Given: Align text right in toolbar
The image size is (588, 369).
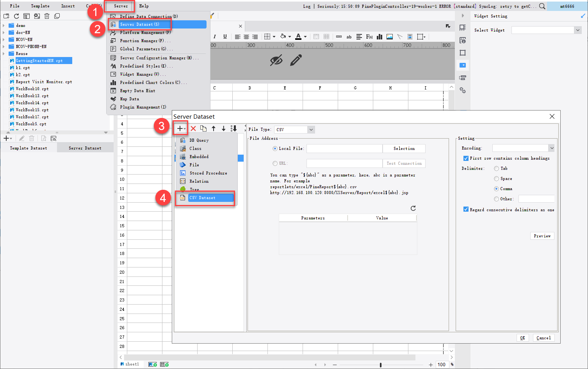Looking at the screenshot, I should (x=255, y=37).
